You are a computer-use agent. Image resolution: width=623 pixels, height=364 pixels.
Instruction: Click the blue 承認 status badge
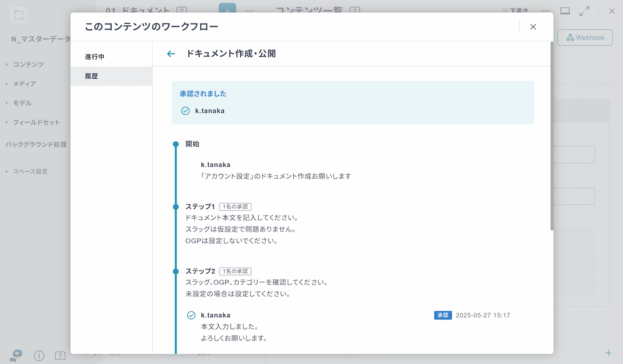pyautogui.click(x=443, y=315)
